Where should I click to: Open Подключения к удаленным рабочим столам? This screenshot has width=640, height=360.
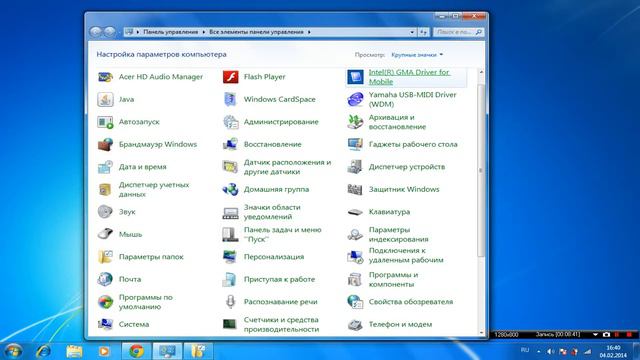406,255
